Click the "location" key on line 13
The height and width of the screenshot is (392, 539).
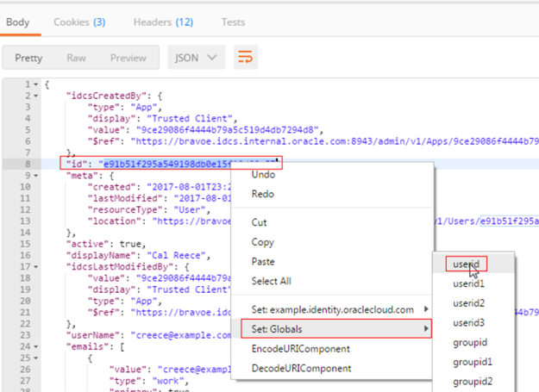(x=115, y=221)
